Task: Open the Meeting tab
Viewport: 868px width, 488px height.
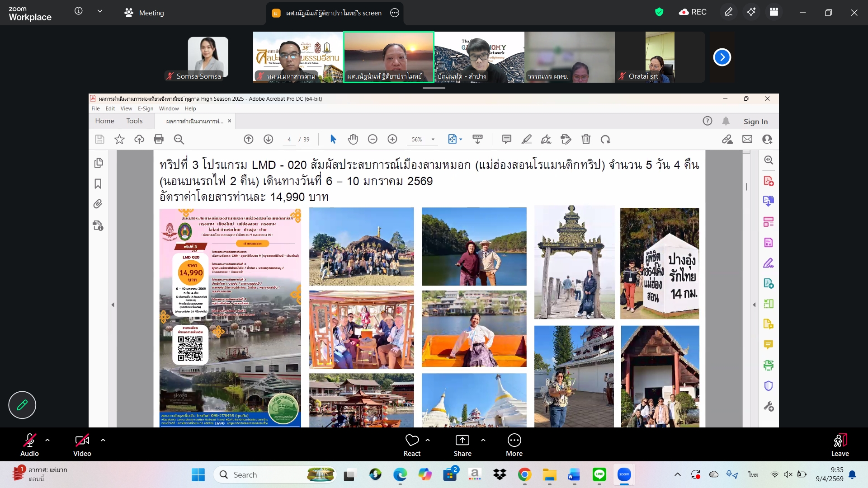Action: 144,13
